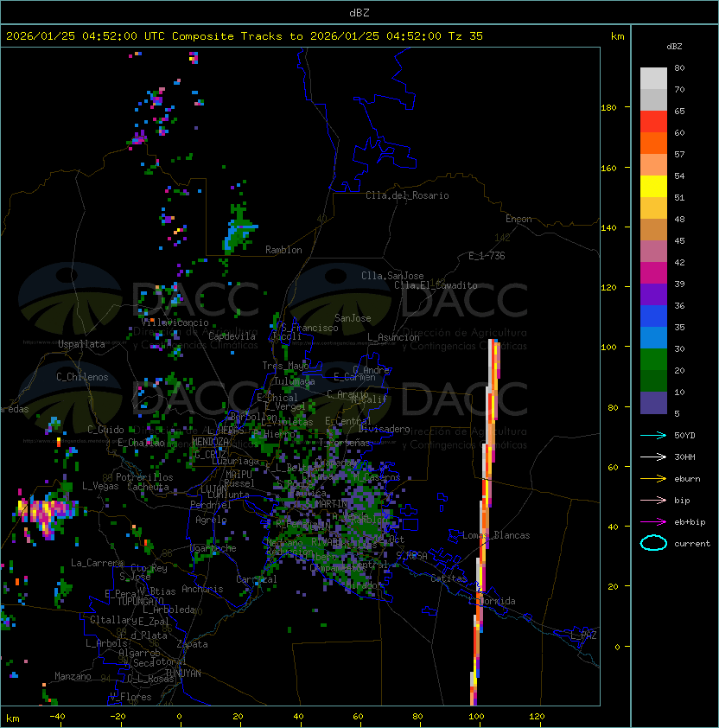Click the 'L_Vegas' map label
The image size is (719, 728).
pos(100,486)
